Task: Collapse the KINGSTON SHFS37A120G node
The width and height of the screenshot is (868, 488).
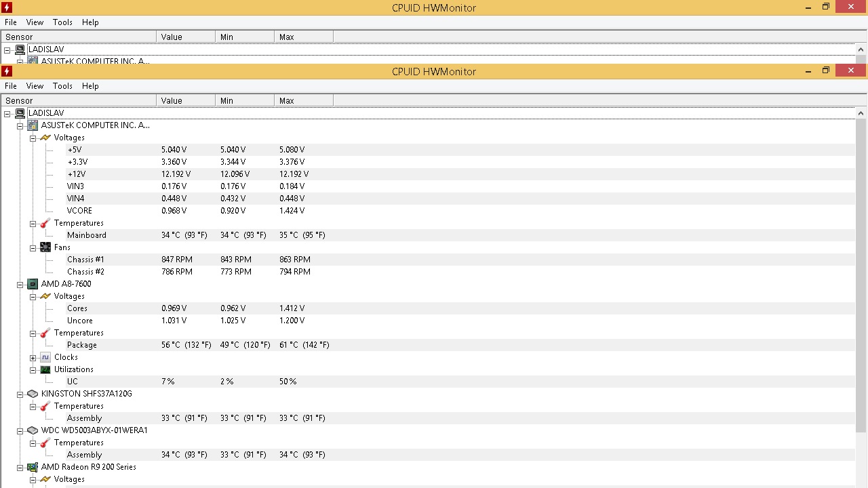Action: pyautogui.click(x=20, y=394)
